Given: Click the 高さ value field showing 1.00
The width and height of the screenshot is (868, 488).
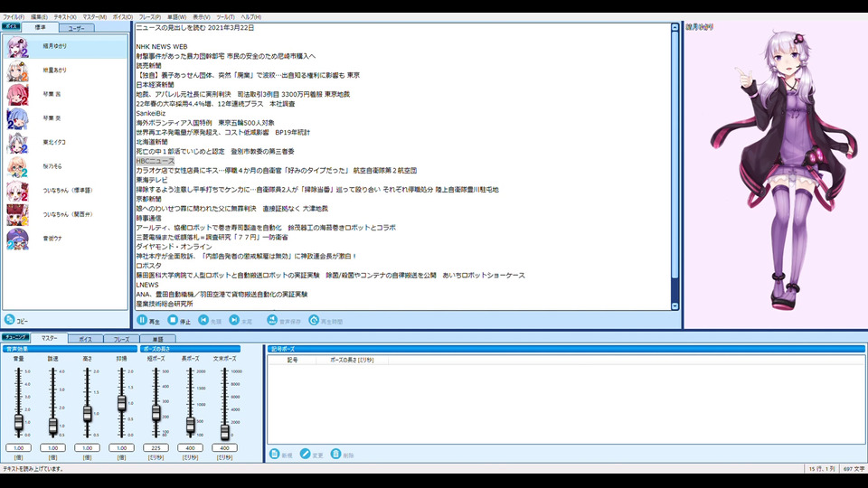Looking at the screenshot, I should 87,447.
